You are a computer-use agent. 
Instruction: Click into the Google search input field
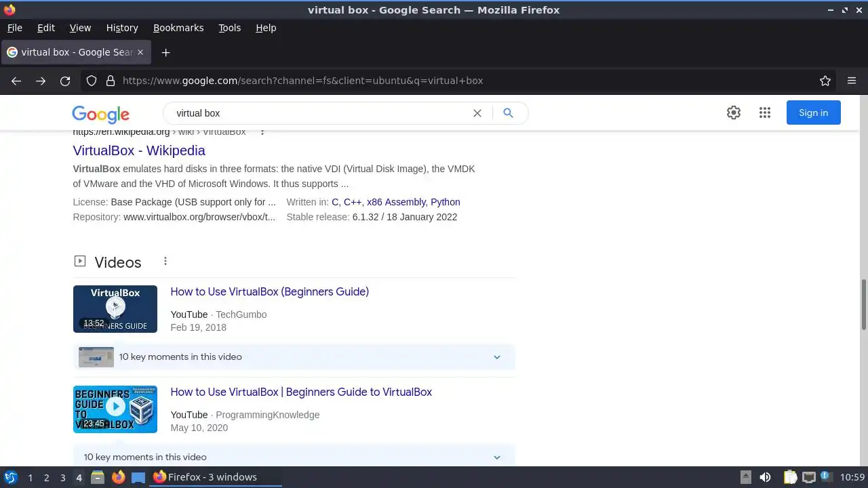(319, 113)
